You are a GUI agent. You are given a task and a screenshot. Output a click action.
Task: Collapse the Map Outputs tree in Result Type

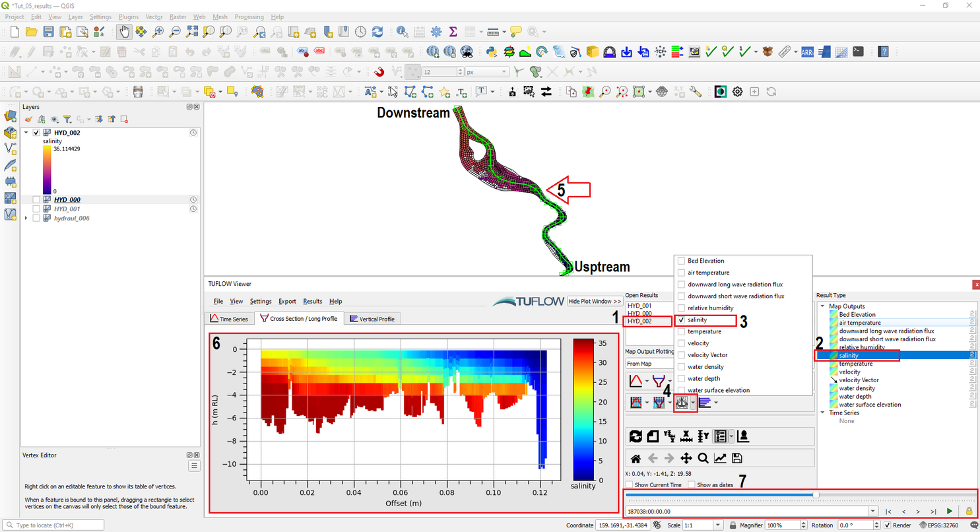[x=821, y=305]
